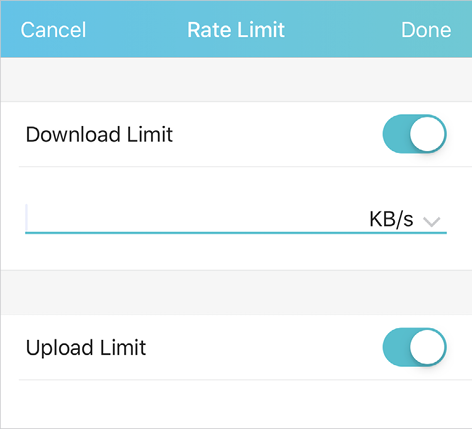Click empty area below Upload Limit row
Viewport: 472px width, 429px height.
click(x=236, y=403)
